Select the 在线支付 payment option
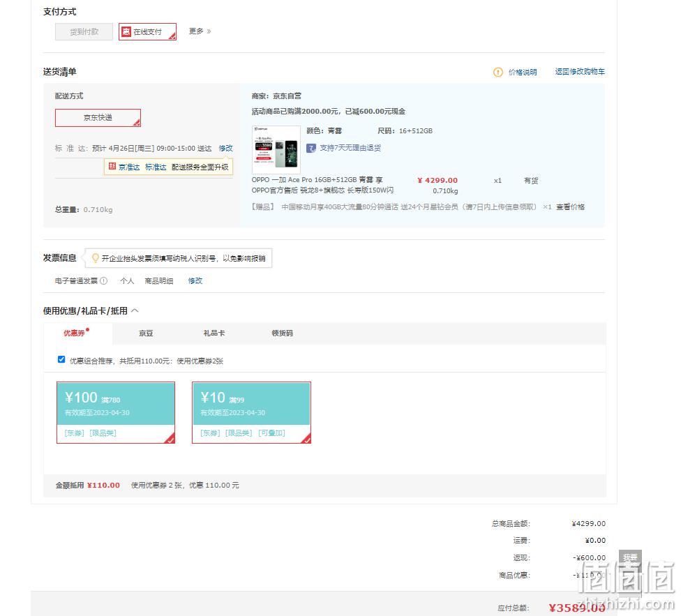The width and height of the screenshot is (681, 616). (147, 31)
